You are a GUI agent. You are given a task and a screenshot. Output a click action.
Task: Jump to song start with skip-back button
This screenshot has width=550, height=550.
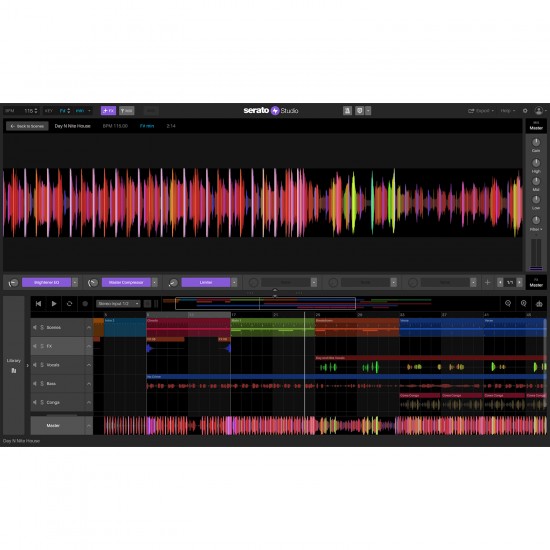(x=38, y=304)
